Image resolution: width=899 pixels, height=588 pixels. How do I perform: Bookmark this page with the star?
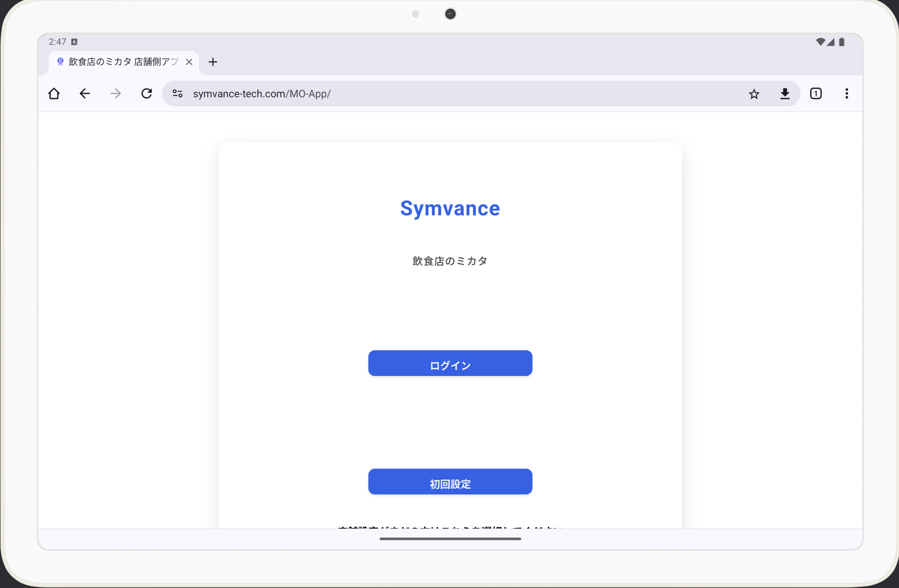(x=754, y=94)
